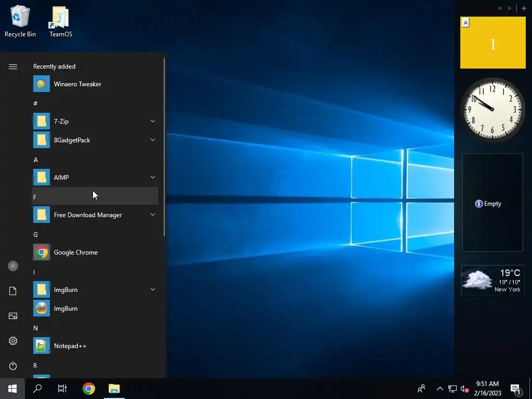Open the New York weather gadget
Image resolution: width=532 pixels, height=399 pixels.
[493, 281]
